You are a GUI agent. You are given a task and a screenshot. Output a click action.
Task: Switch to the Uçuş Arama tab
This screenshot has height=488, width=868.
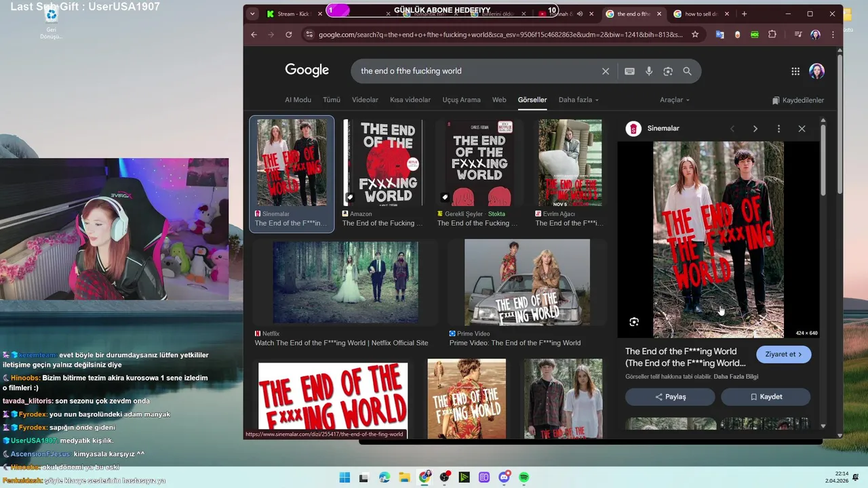(x=461, y=100)
